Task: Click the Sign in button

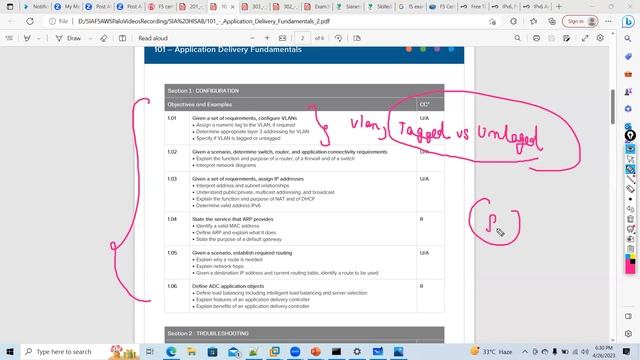Action: click(580, 21)
